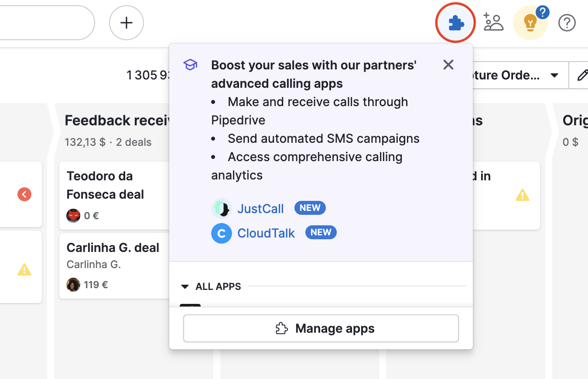This screenshot has width=588, height=379.
Task: Click the red rotten-deal arrow icon on Teodoro's card
Action: coord(24,194)
